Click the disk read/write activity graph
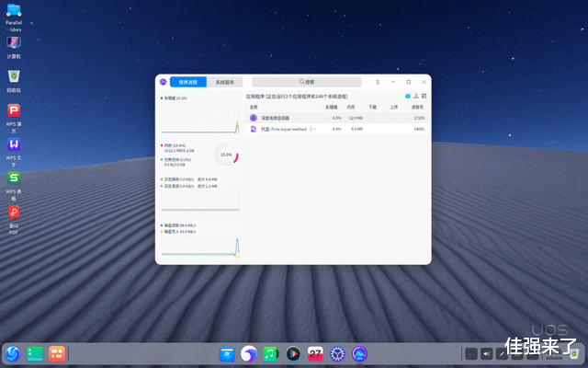This screenshot has width=588, height=368. pos(200,247)
